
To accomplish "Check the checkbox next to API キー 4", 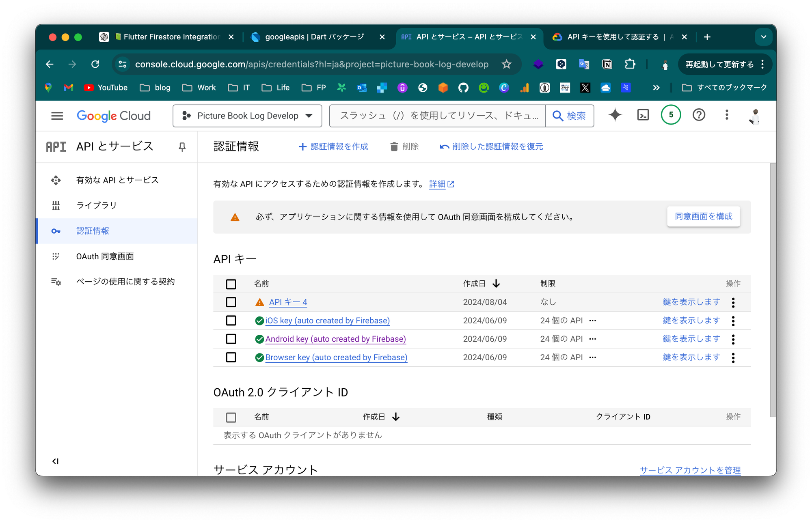I will coord(231,302).
